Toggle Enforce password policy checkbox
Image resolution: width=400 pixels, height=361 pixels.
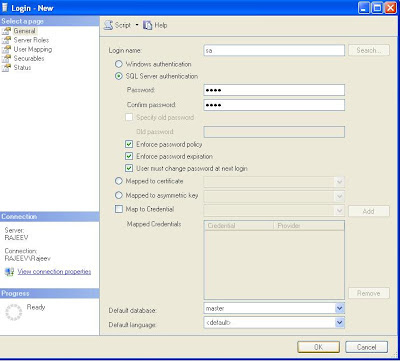129,145
